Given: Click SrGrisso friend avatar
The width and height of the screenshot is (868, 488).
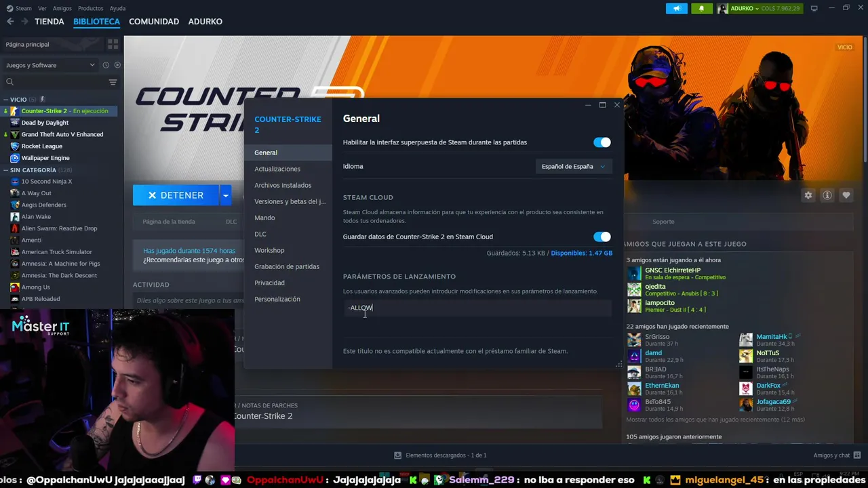Looking at the screenshot, I should (x=634, y=340).
